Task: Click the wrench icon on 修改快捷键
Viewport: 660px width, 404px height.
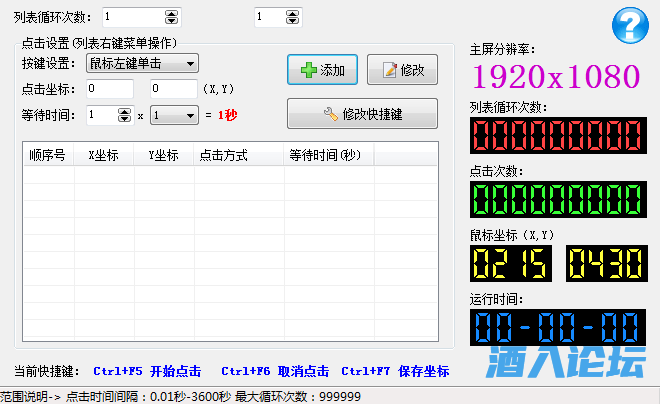Action: (x=330, y=114)
